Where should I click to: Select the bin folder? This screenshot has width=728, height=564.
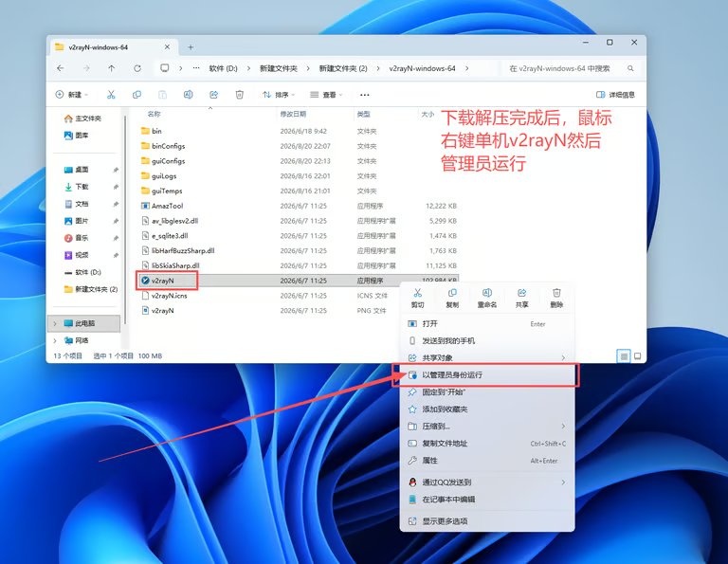(x=152, y=131)
